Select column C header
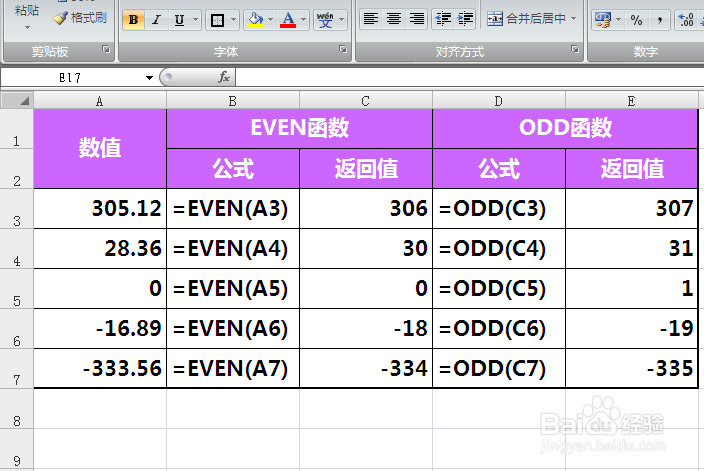The width and height of the screenshot is (704, 471). (365, 101)
